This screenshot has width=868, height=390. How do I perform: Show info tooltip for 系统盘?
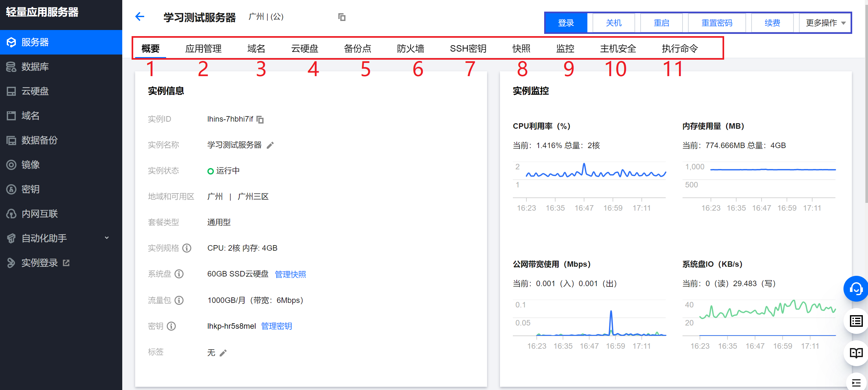179,274
